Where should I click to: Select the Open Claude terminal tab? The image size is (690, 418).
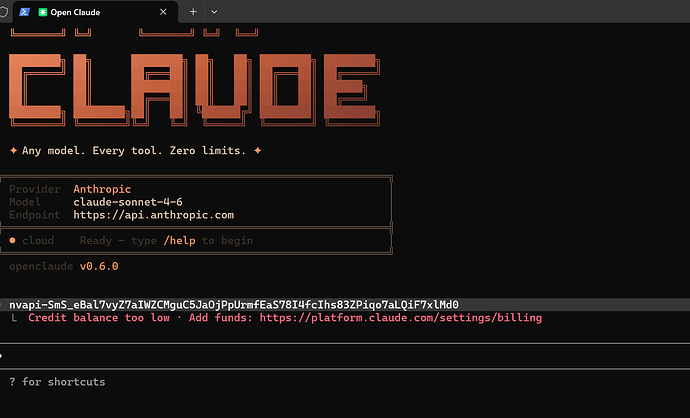tap(95, 12)
